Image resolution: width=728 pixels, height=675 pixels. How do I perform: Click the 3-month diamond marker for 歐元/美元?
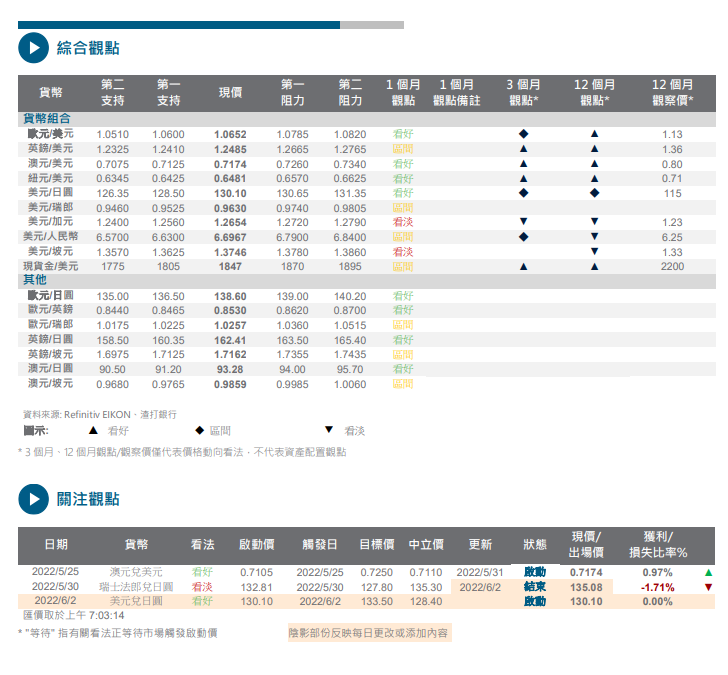(523, 134)
